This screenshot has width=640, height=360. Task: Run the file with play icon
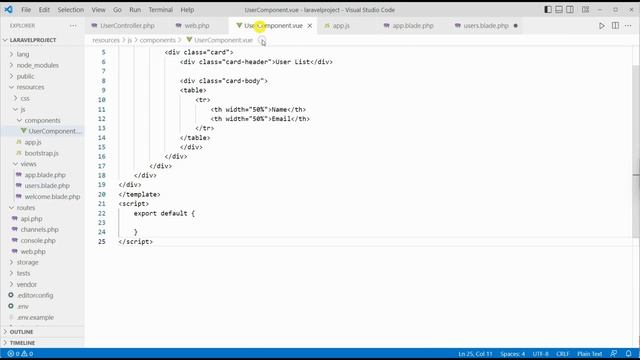(x=602, y=26)
